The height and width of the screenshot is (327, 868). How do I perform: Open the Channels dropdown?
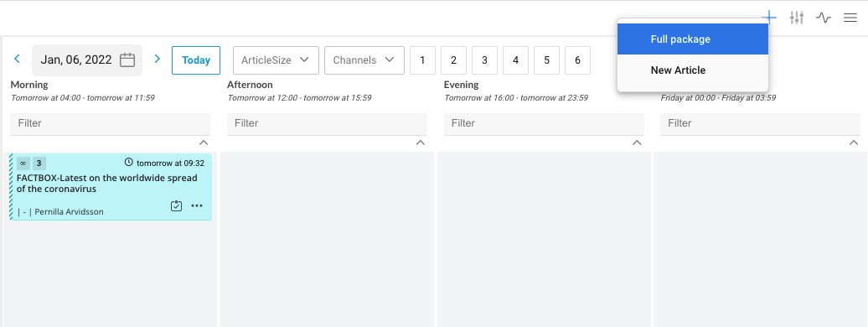364,60
